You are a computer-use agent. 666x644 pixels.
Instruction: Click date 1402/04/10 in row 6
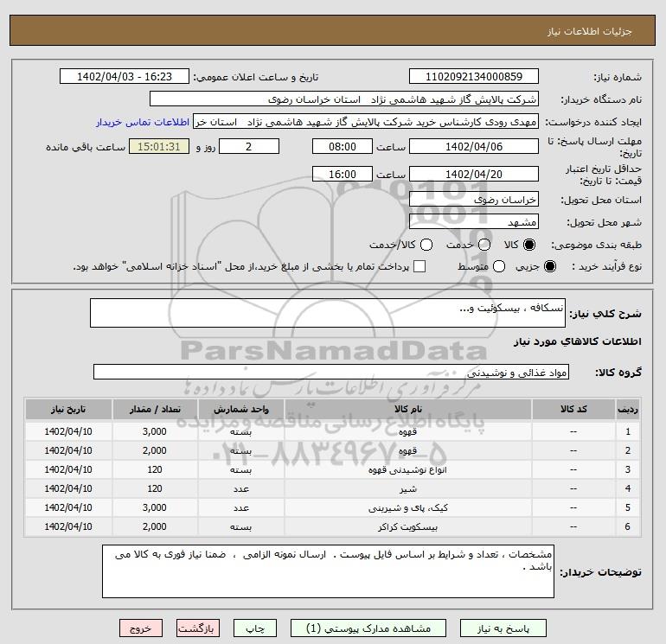coord(68,526)
